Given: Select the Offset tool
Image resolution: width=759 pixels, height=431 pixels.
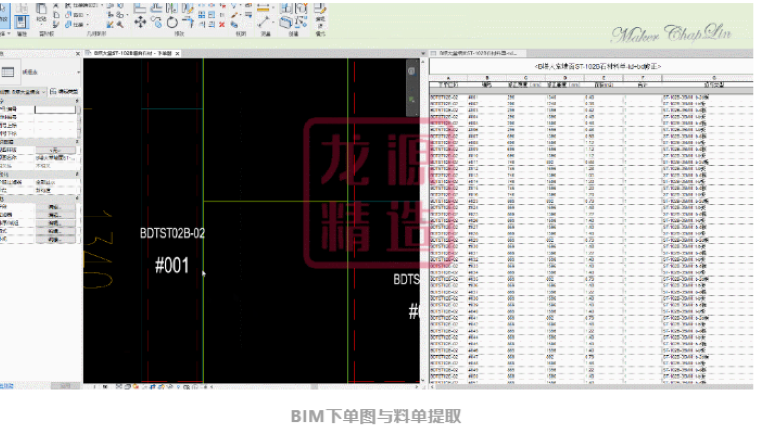Looking at the screenshot, I should point(156,8).
